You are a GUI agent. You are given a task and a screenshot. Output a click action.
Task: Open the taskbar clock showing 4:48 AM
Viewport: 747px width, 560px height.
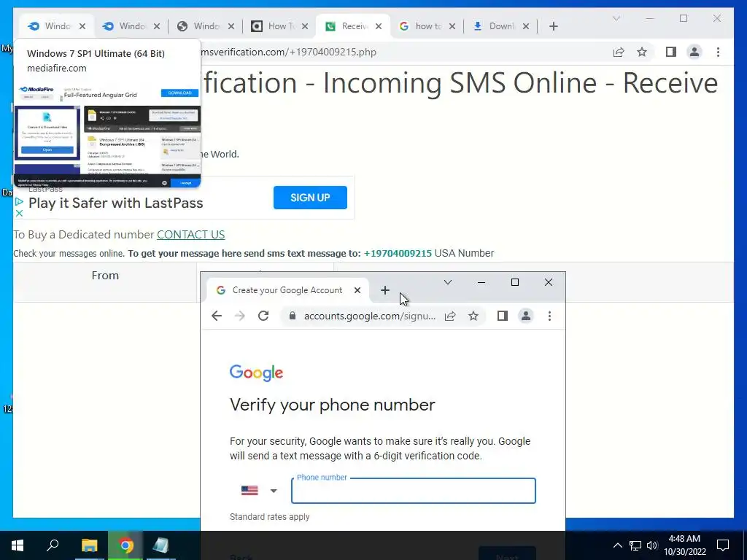point(684,545)
